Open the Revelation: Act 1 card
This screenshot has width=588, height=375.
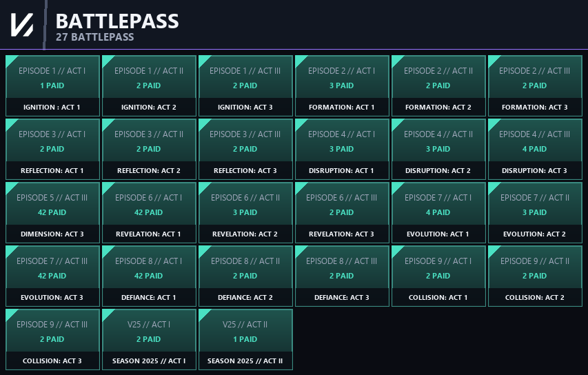tap(149, 212)
